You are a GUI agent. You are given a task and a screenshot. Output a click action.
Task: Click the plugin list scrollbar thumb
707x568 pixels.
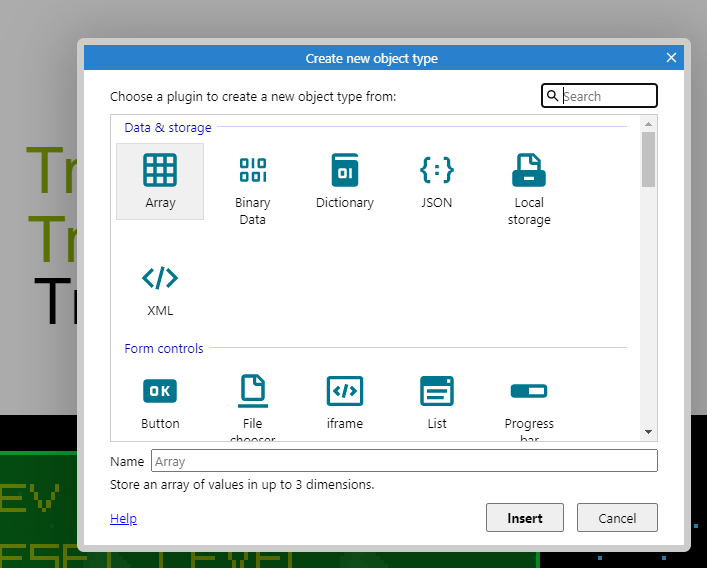[648, 159]
